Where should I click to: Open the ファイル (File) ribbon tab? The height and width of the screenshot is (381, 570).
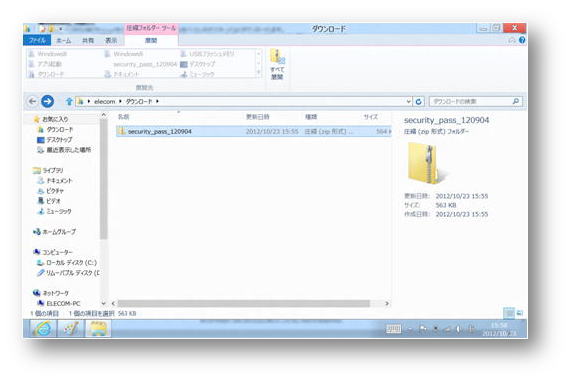pyautogui.click(x=37, y=40)
